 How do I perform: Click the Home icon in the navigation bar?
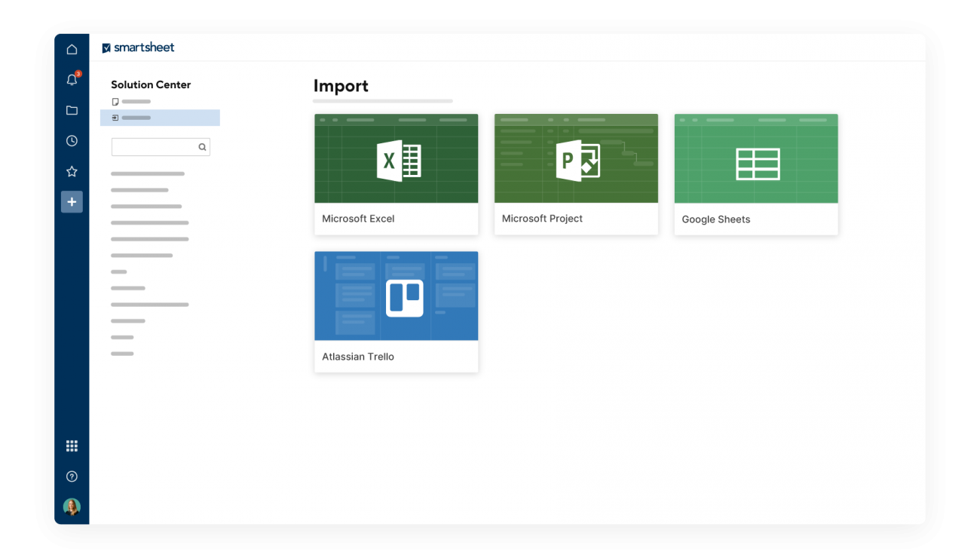(x=72, y=48)
